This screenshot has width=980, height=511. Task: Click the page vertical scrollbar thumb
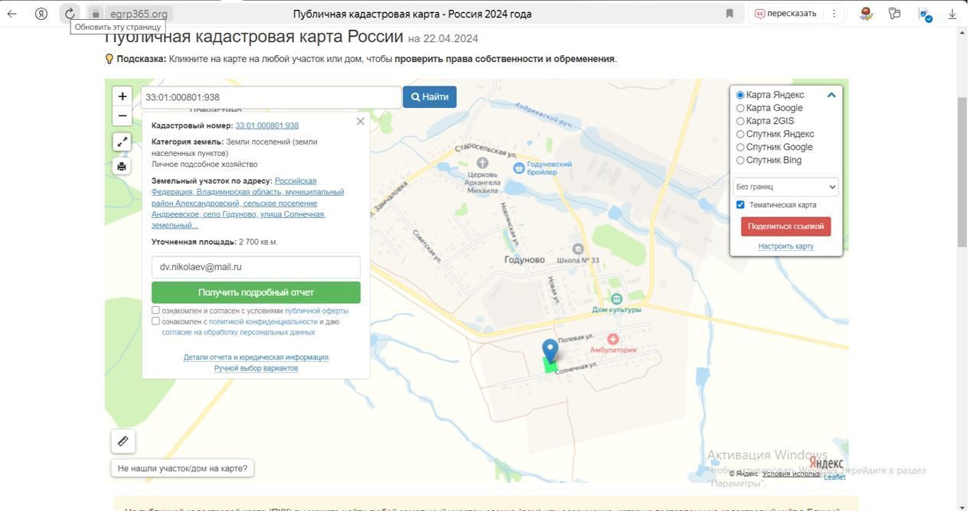pos(962,172)
